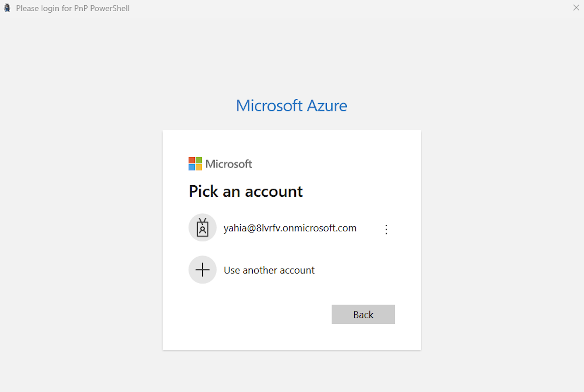Click the 'Please login for PnP PowerShell' title
Screen dimensions: 584x392
click(73, 8)
